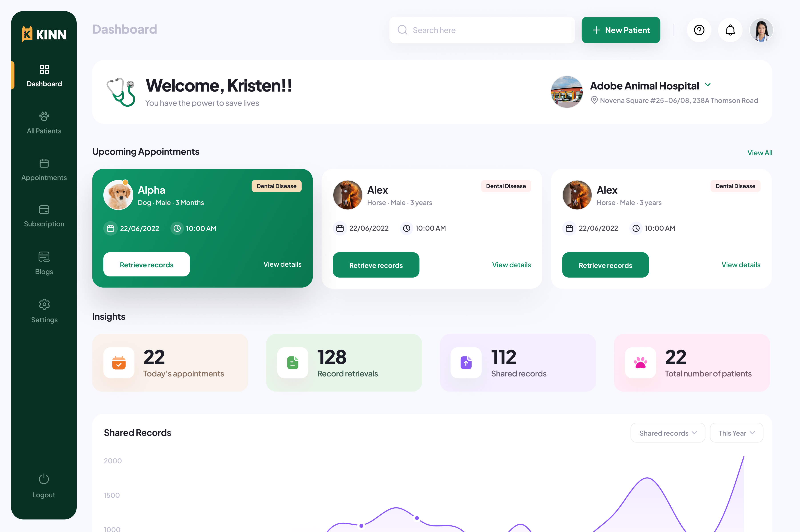Viewport: 800px width, 532px height.
Task: Click the Settings gear icon
Action: coord(44,304)
